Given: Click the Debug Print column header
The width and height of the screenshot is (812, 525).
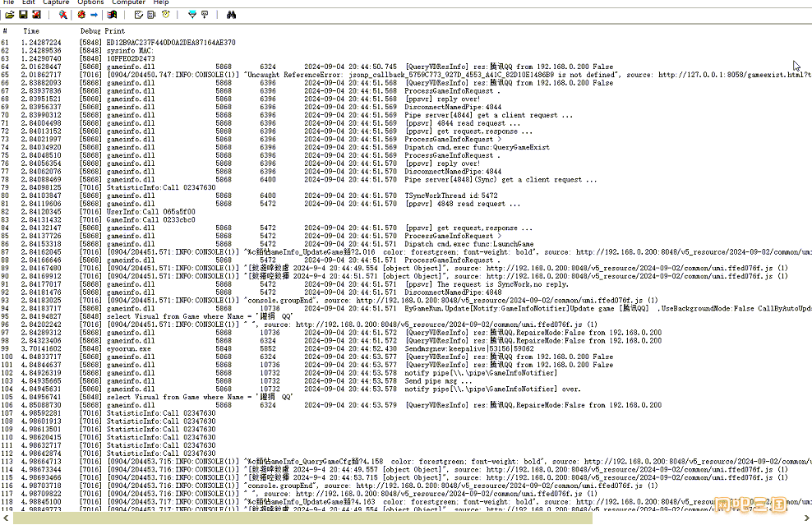Looking at the screenshot, I should point(103,31).
